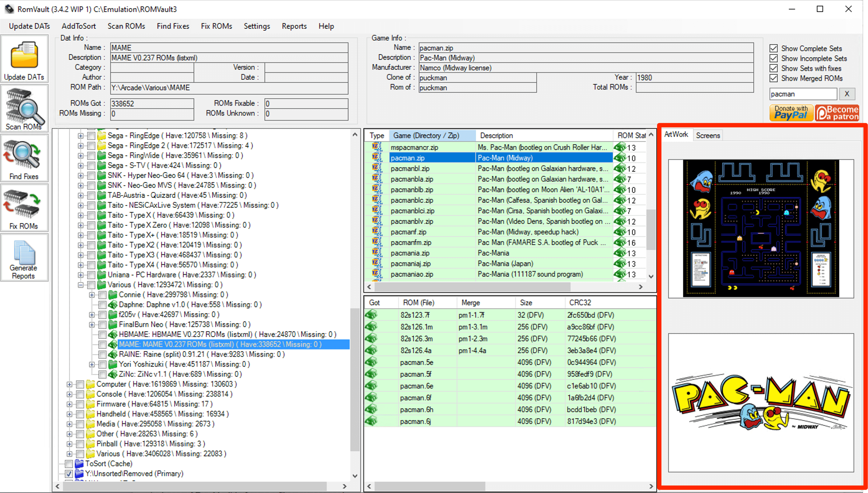Sort ROM list by Size header

point(540,302)
